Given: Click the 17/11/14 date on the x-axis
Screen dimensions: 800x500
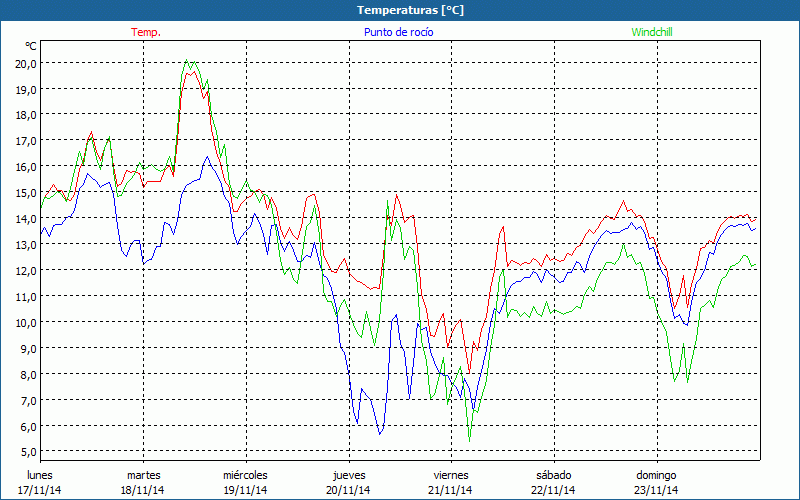Looking at the screenshot, I should 40,490.
